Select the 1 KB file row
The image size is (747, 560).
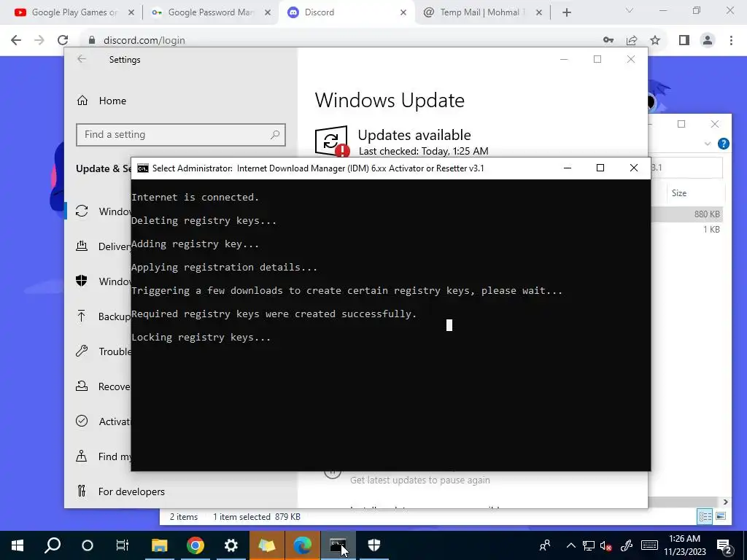point(686,230)
